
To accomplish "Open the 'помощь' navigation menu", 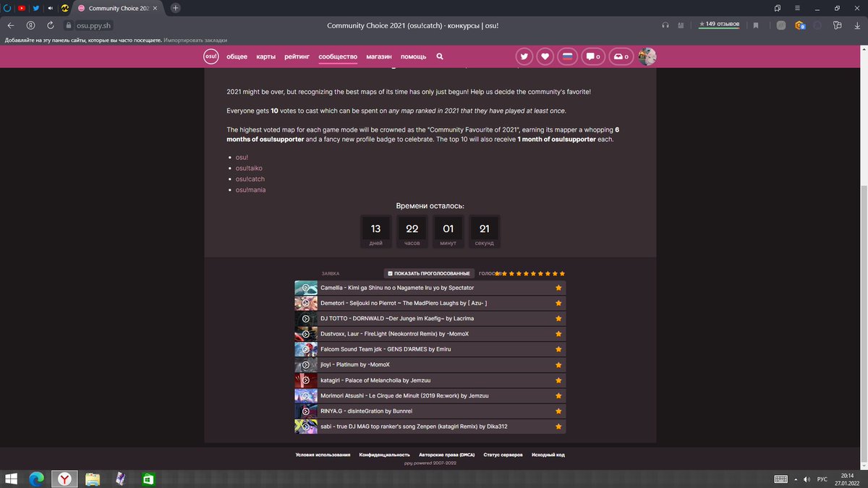I will pyautogui.click(x=414, y=56).
